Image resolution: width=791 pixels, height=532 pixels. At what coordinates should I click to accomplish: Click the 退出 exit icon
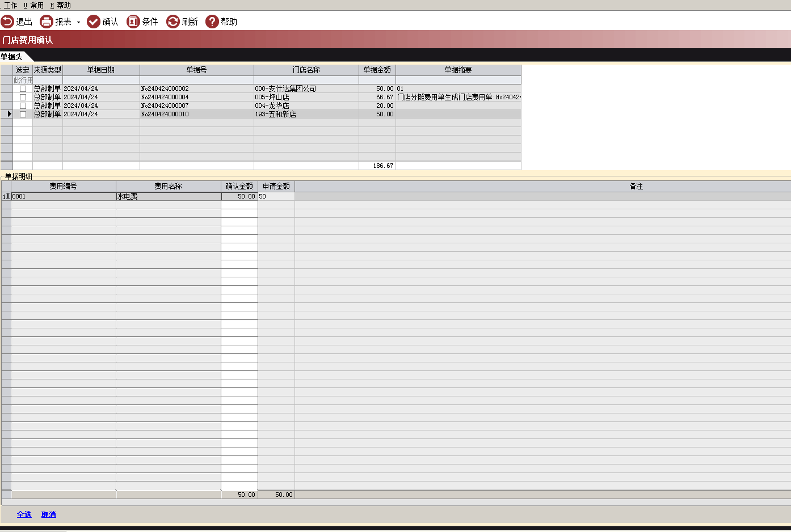click(7, 22)
